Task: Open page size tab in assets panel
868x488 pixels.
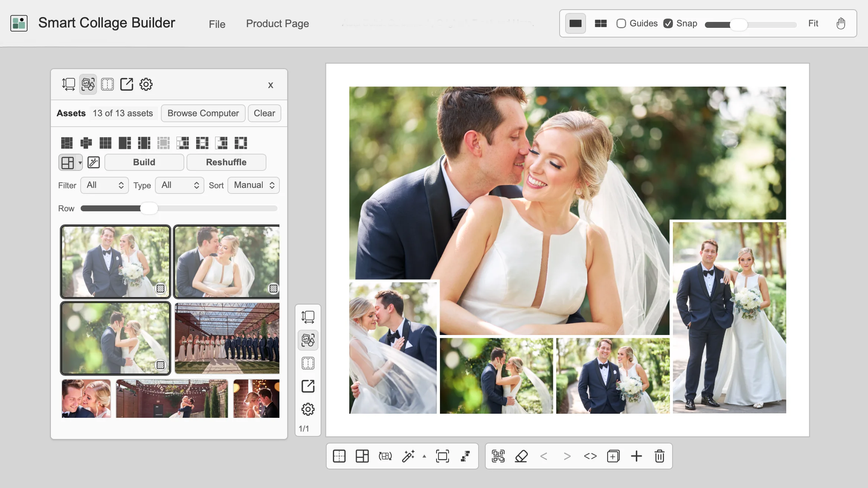Action: (x=68, y=84)
